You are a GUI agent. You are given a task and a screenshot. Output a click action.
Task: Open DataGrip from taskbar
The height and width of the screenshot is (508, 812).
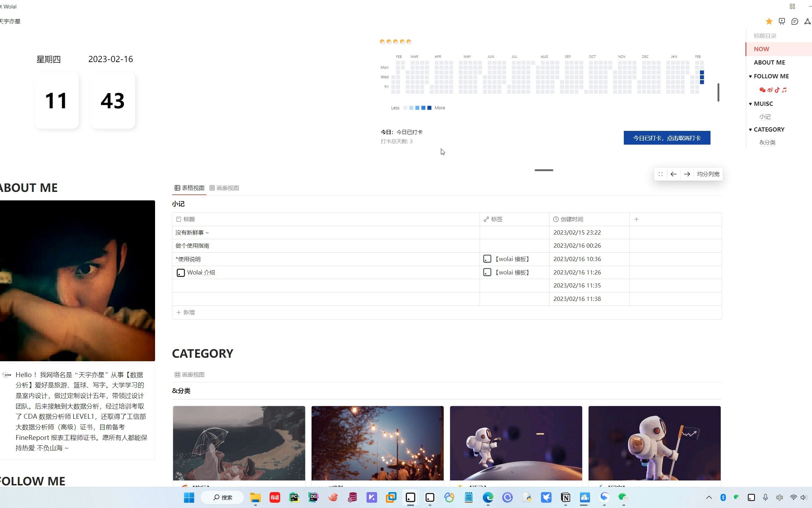click(314, 497)
